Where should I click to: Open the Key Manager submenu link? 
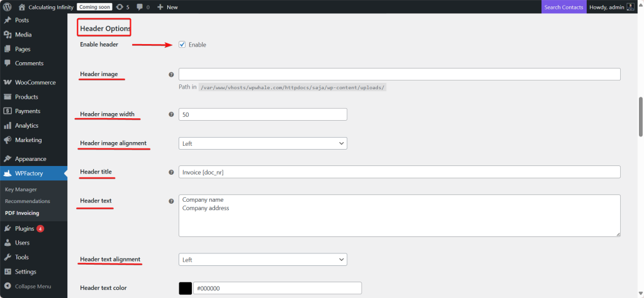click(21, 189)
